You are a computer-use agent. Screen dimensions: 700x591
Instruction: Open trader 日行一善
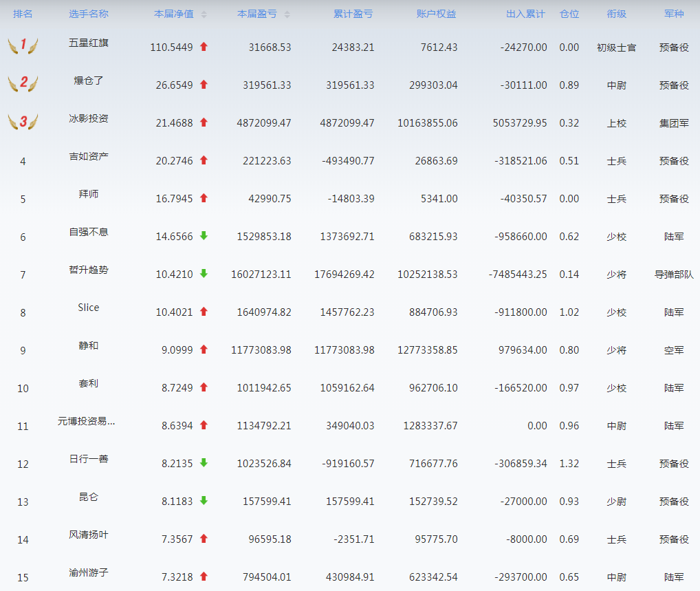tap(89, 459)
